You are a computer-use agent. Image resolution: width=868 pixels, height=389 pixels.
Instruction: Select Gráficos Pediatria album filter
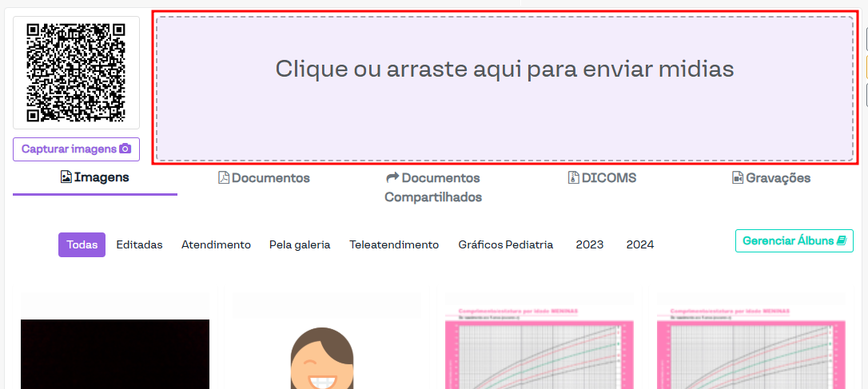tap(505, 245)
